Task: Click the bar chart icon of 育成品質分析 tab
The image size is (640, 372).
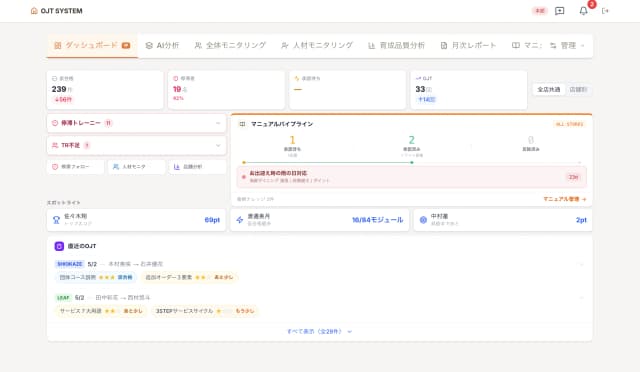Action: (x=371, y=45)
